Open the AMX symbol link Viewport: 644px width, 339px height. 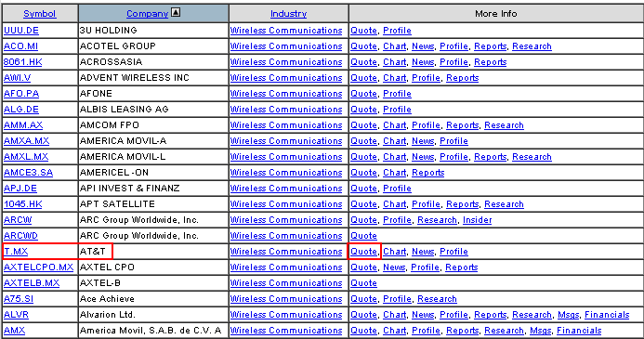(14, 331)
